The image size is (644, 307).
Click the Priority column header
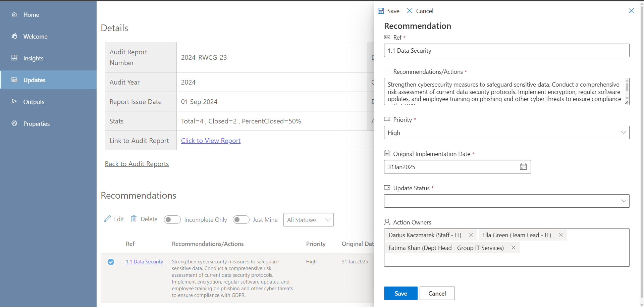coord(316,244)
